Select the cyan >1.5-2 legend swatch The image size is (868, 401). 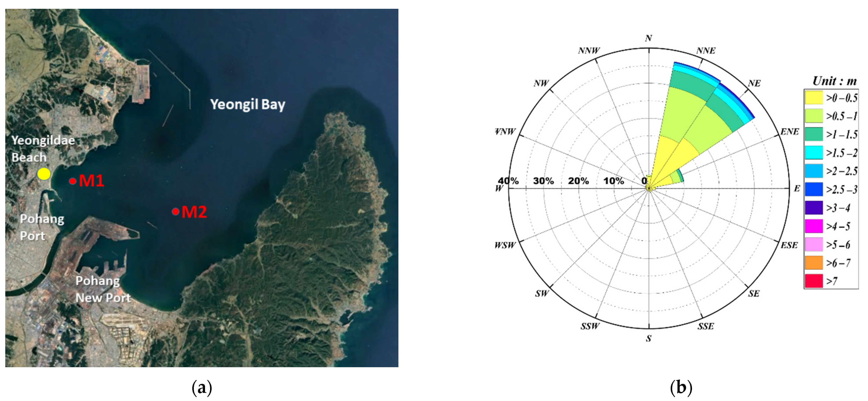(x=814, y=153)
